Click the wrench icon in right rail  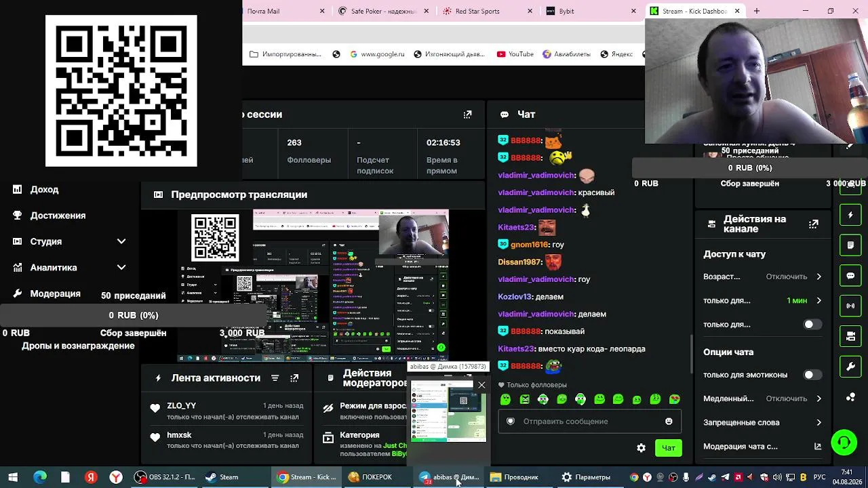[x=850, y=367]
